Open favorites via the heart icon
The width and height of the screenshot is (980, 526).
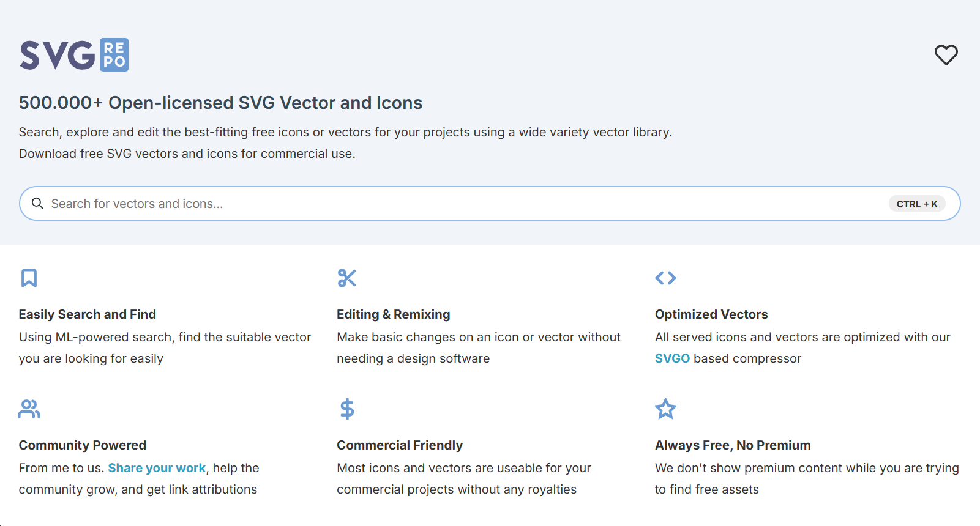coord(946,55)
